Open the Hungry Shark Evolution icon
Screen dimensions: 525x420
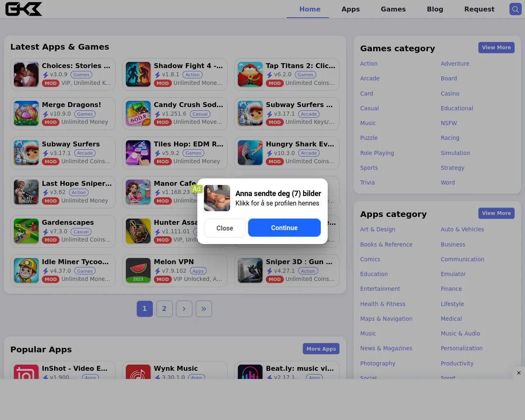pos(250,153)
